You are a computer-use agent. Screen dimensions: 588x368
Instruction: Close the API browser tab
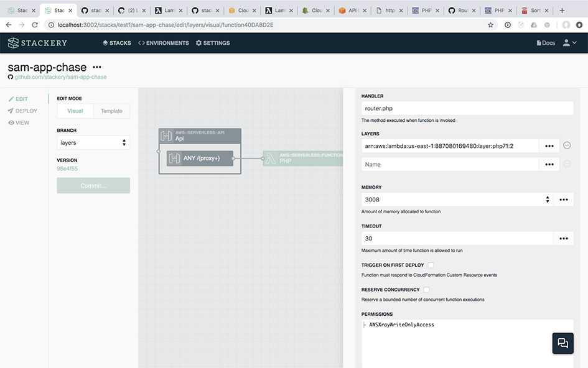[x=365, y=11]
